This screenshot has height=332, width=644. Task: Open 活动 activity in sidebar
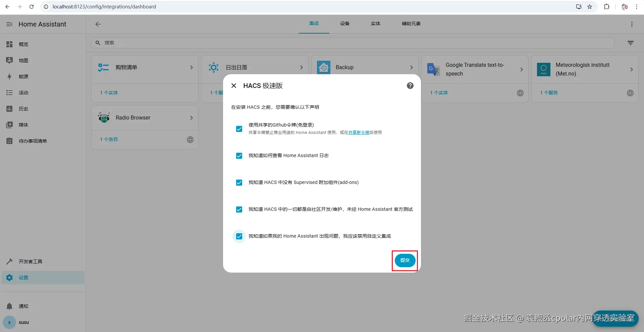coord(43,93)
